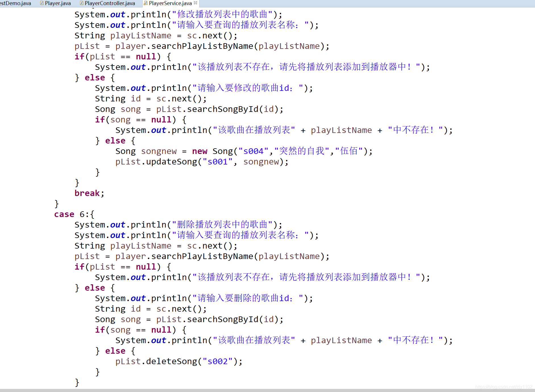This screenshot has width=535, height=392.
Task: Click the 'if(pList == null) {' under case 6
Action: tap(123, 267)
